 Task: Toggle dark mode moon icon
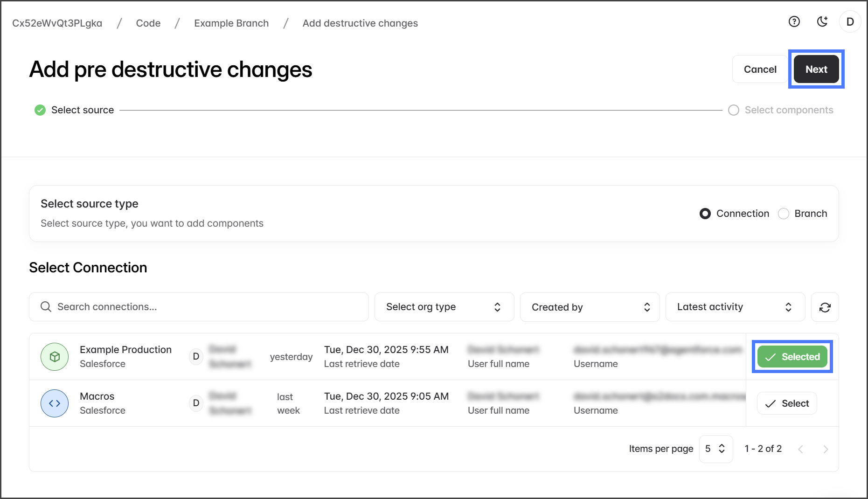pos(822,22)
